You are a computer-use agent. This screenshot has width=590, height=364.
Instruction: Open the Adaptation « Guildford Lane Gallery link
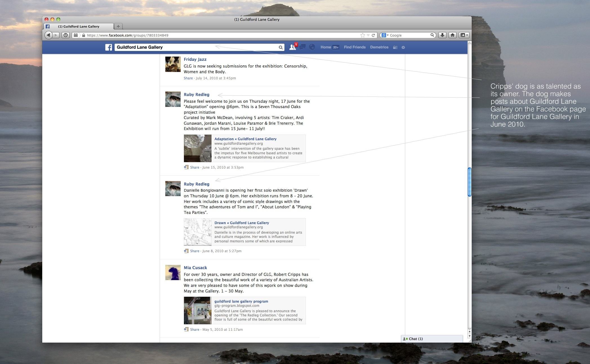[245, 139]
